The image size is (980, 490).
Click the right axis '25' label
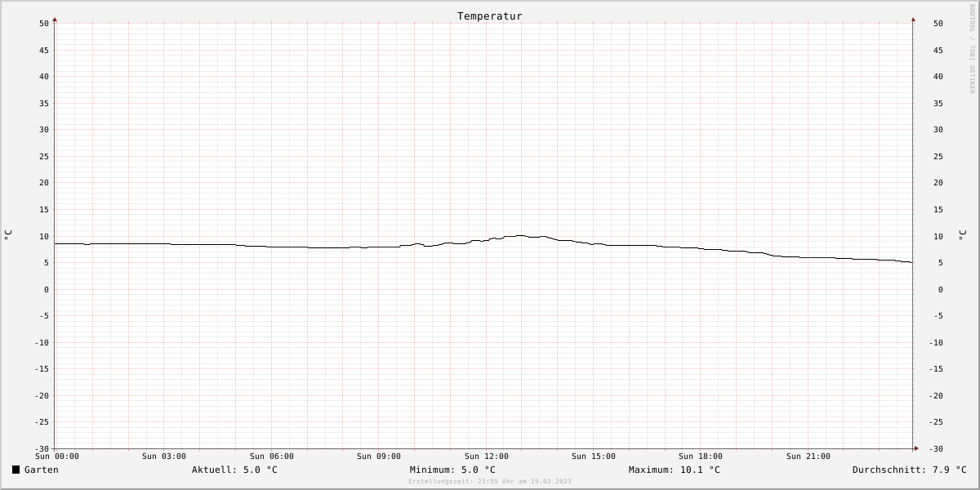938,156
